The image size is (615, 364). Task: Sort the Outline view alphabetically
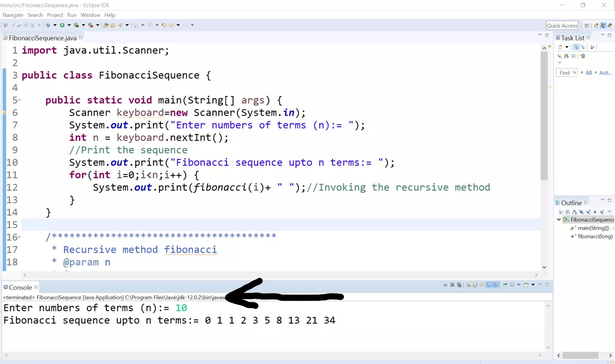[x=574, y=212]
